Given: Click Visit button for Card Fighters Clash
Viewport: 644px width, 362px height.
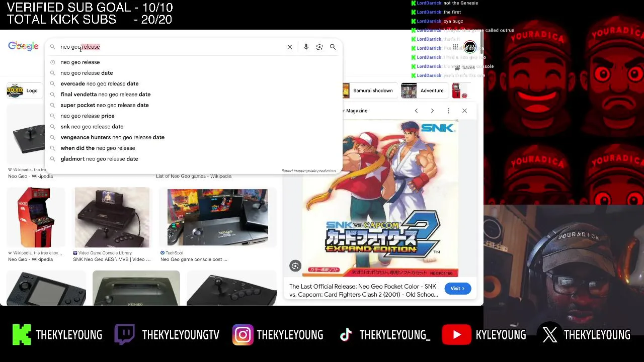Looking at the screenshot, I should [x=458, y=289].
